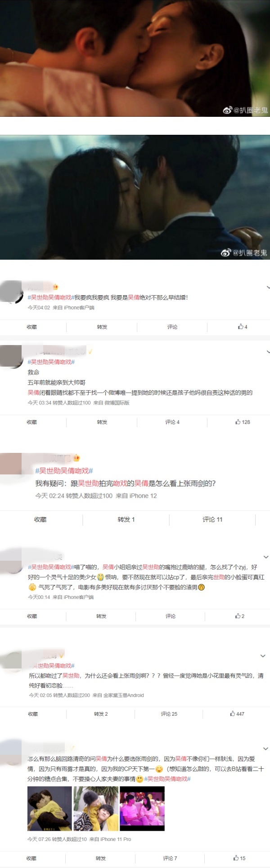Open the middle thumbnail in last post
The image size is (270, 868).
pyautogui.click(x=96, y=808)
